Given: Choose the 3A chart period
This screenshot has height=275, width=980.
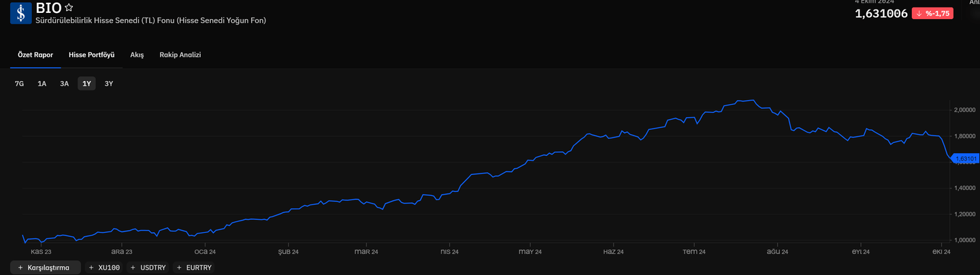Looking at the screenshot, I should (x=65, y=84).
